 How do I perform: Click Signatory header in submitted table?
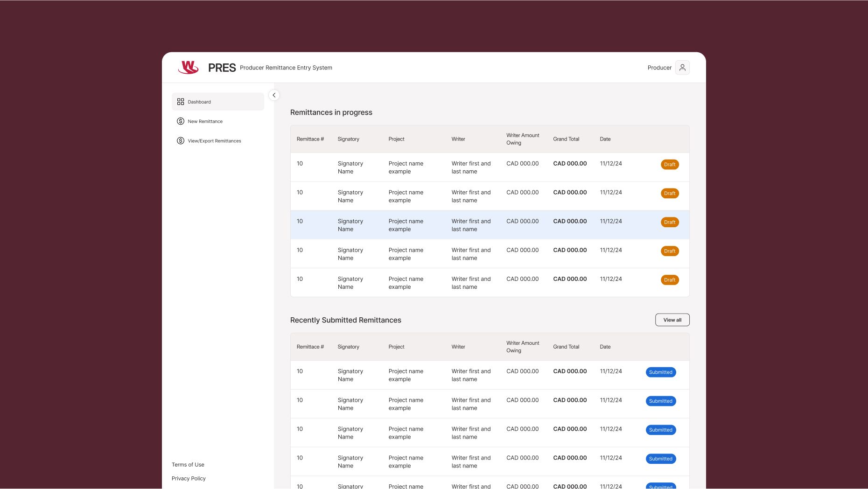pyautogui.click(x=349, y=347)
